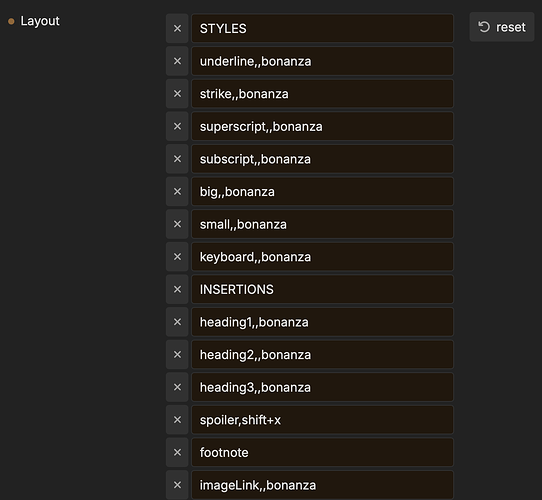Image resolution: width=542 pixels, height=500 pixels.
Task: Focus the strike,,bonanza input
Action: point(323,94)
